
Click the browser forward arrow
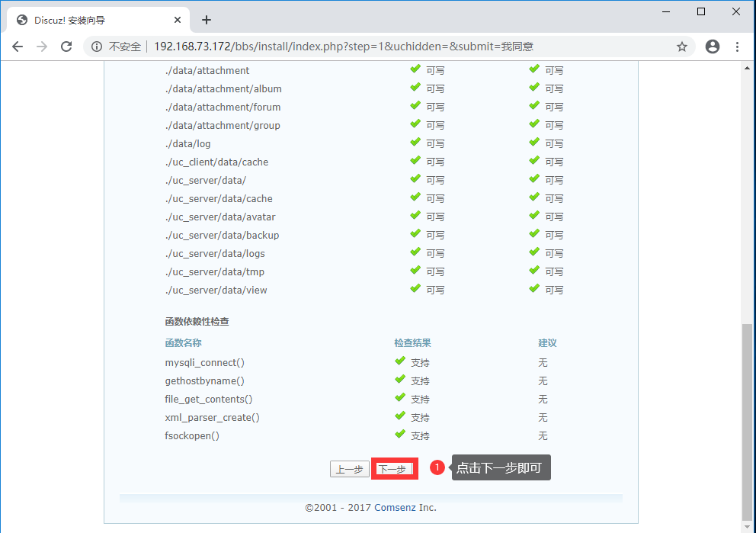point(42,47)
